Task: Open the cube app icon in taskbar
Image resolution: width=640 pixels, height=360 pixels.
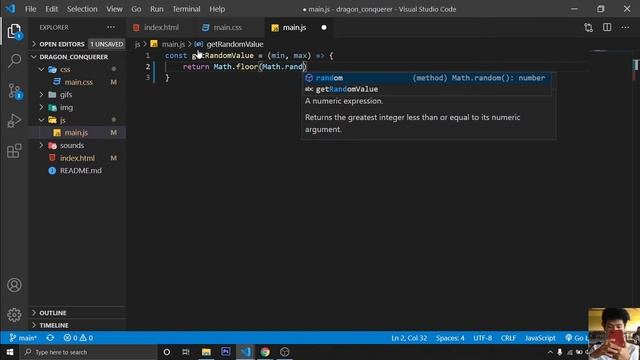Action: pos(285,352)
